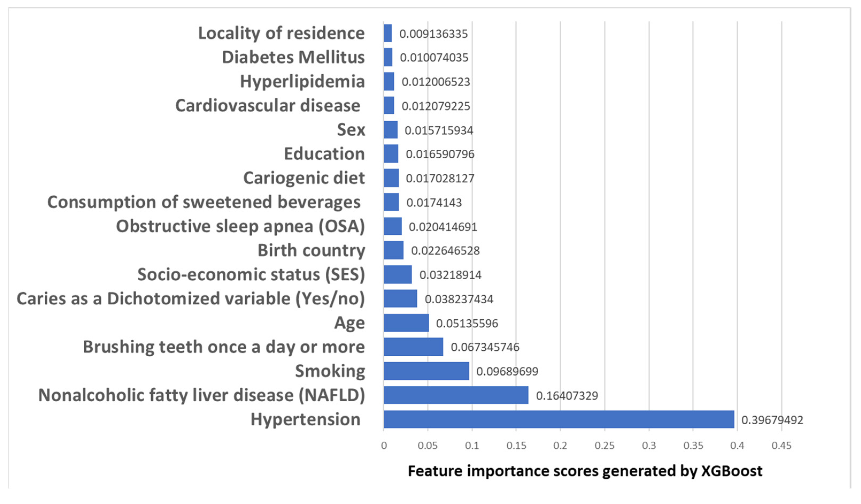Viewport: 861px width, 504px height.
Task: Select the Hyperlipidemia label
Action: pyautogui.click(x=302, y=81)
